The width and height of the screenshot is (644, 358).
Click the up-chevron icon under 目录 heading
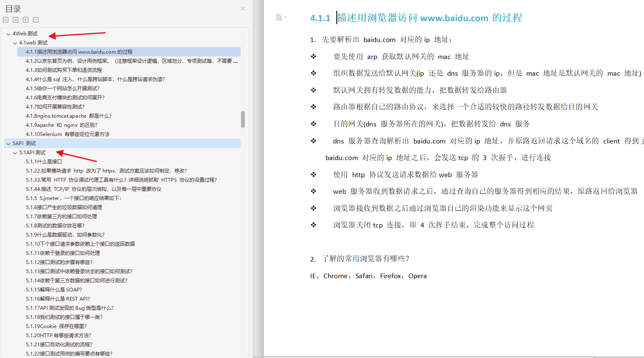15,20
